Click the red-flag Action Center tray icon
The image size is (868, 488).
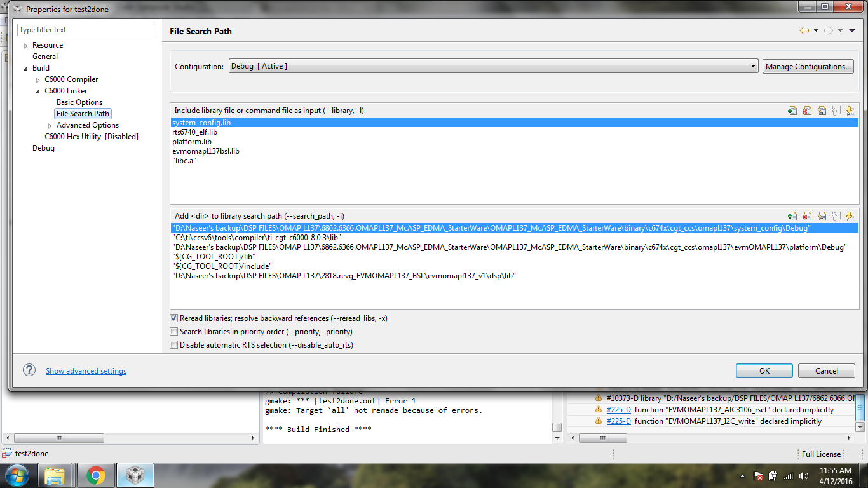pyautogui.click(x=758, y=476)
